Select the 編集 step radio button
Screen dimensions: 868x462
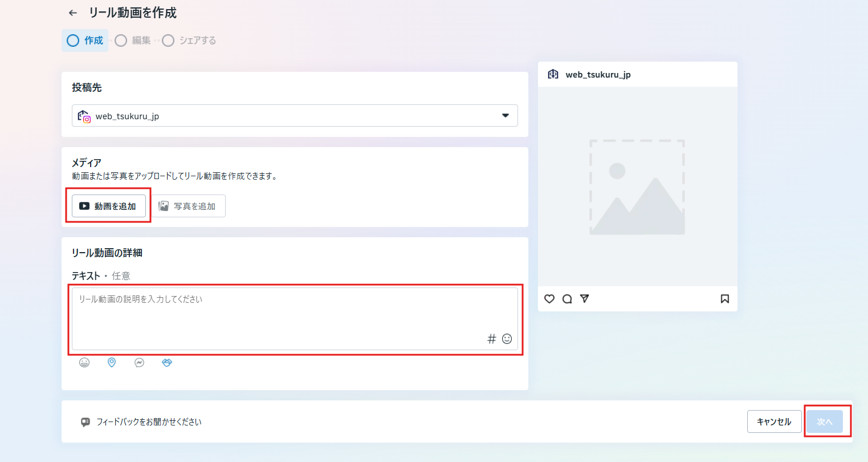pyautogui.click(x=120, y=40)
